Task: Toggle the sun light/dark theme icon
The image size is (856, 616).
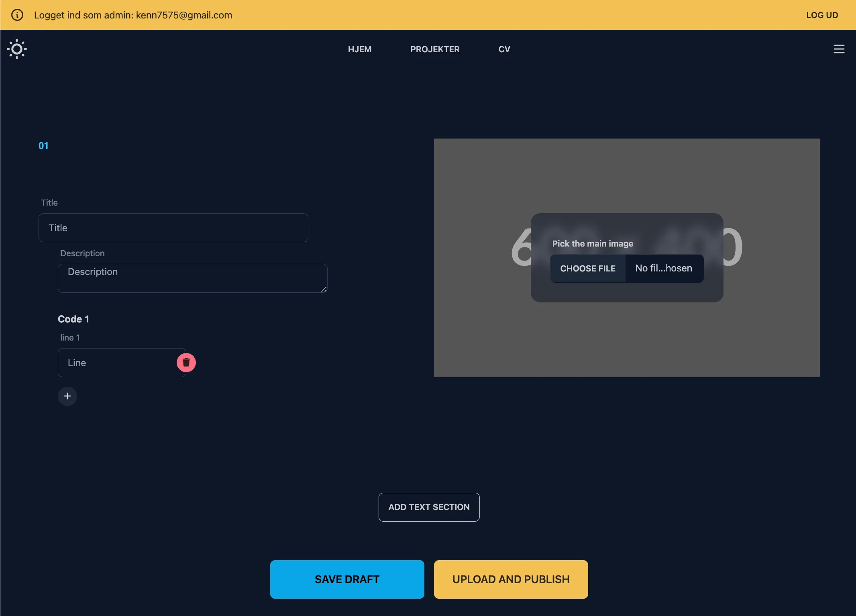Action: point(17,49)
